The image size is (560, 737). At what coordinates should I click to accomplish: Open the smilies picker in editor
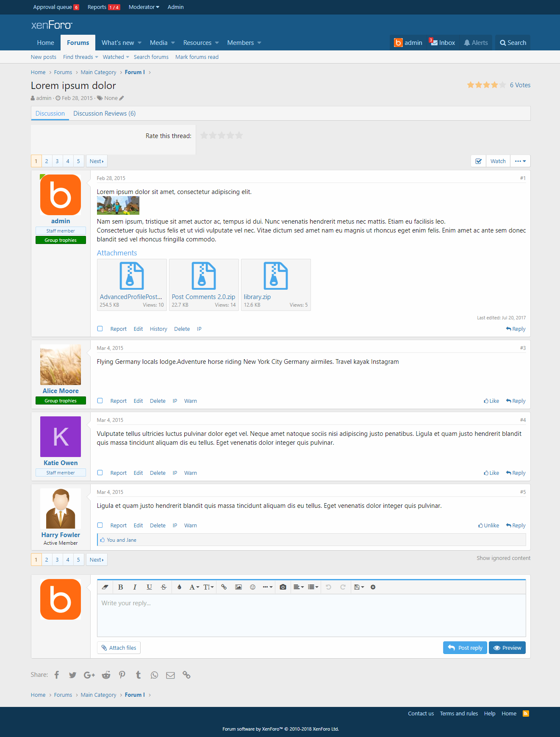point(252,587)
